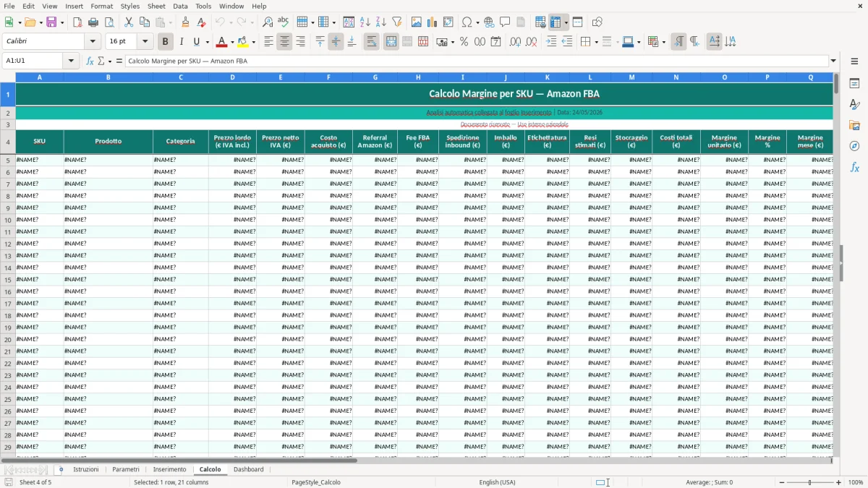This screenshot has height=488, width=868.
Task: Insert a chart via toolbar icon
Action: click(x=433, y=22)
